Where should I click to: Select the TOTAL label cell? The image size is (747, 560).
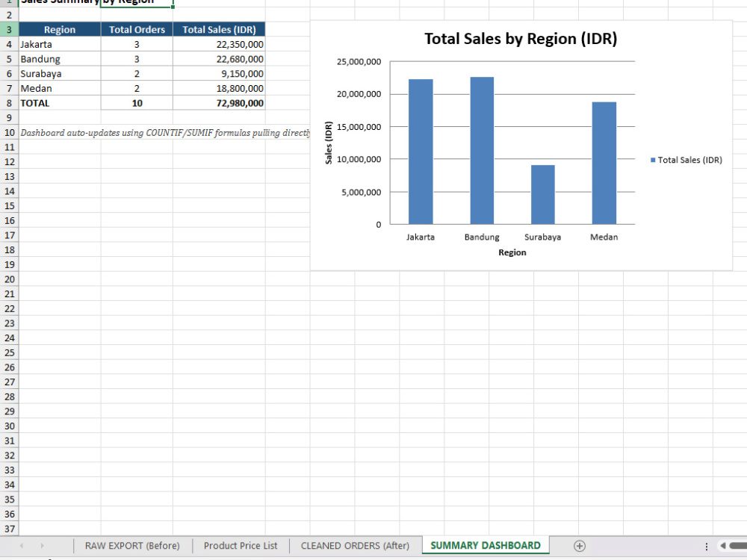(60, 103)
